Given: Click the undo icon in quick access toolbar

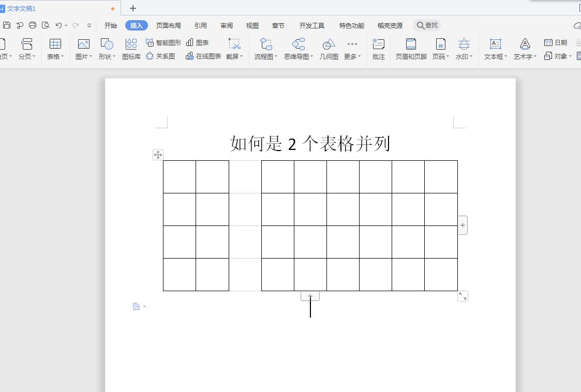Looking at the screenshot, I should pos(58,24).
